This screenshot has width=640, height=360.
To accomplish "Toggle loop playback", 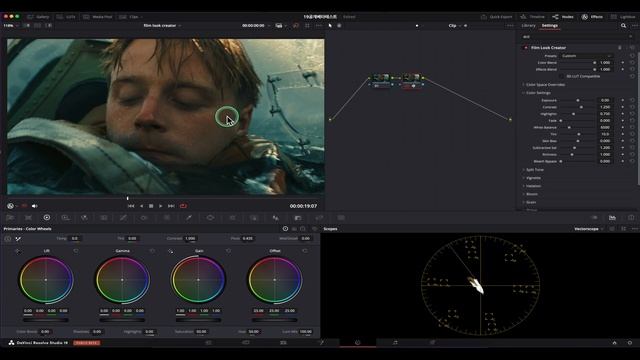I will coord(183,206).
